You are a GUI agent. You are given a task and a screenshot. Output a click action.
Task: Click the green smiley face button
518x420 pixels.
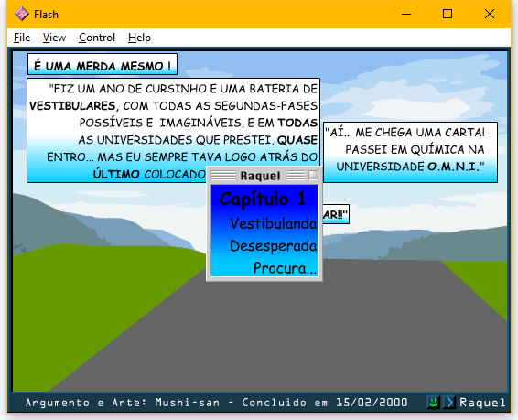coord(433,403)
